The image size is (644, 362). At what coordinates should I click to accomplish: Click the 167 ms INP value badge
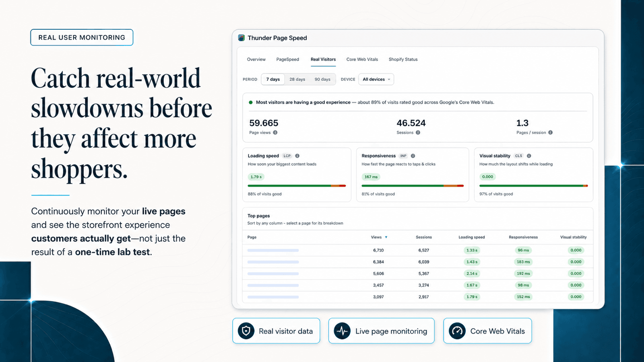tap(371, 177)
